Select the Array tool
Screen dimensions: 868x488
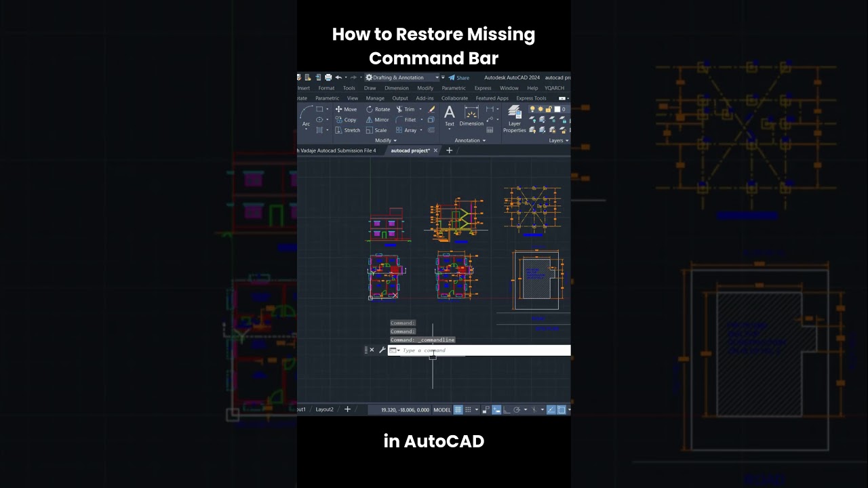406,130
